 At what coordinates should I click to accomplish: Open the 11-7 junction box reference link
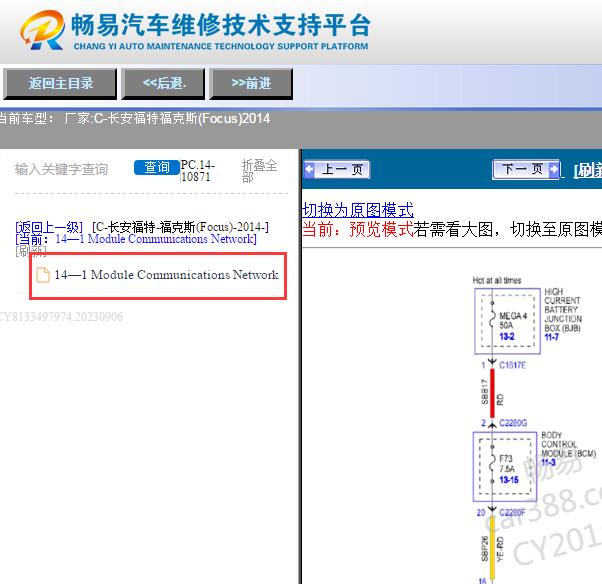[x=552, y=337]
